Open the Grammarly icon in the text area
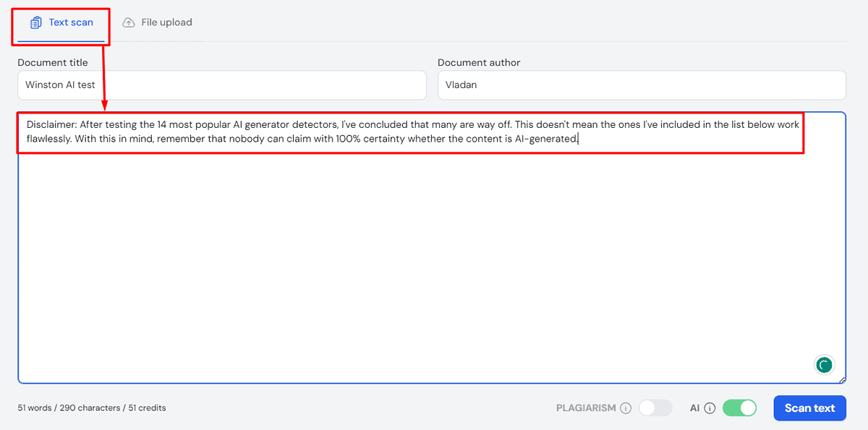 (x=823, y=364)
